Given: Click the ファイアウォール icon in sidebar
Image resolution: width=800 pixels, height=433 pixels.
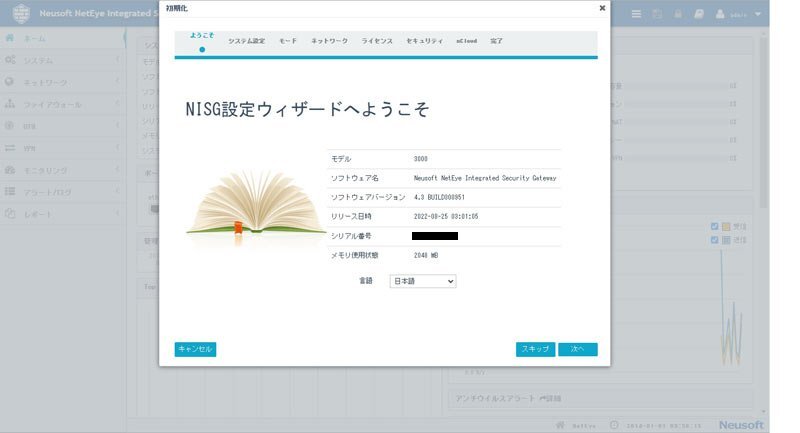Looking at the screenshot, I should coord(10,104).
